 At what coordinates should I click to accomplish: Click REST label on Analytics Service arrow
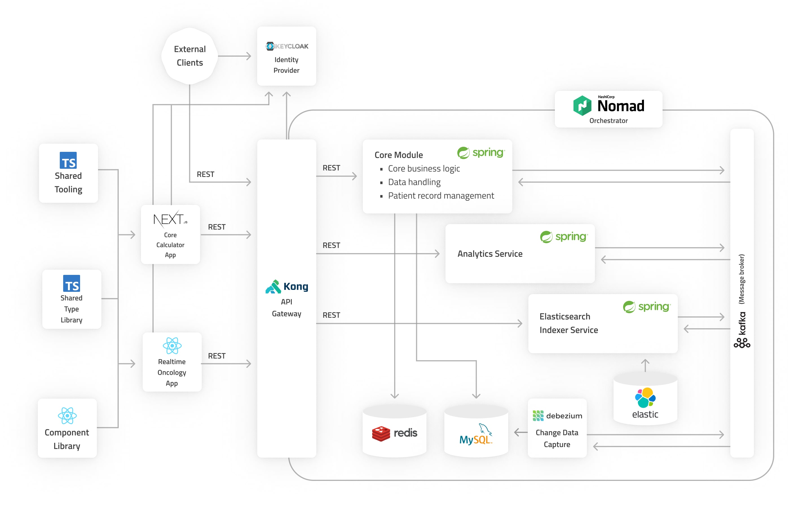(332, 246)
